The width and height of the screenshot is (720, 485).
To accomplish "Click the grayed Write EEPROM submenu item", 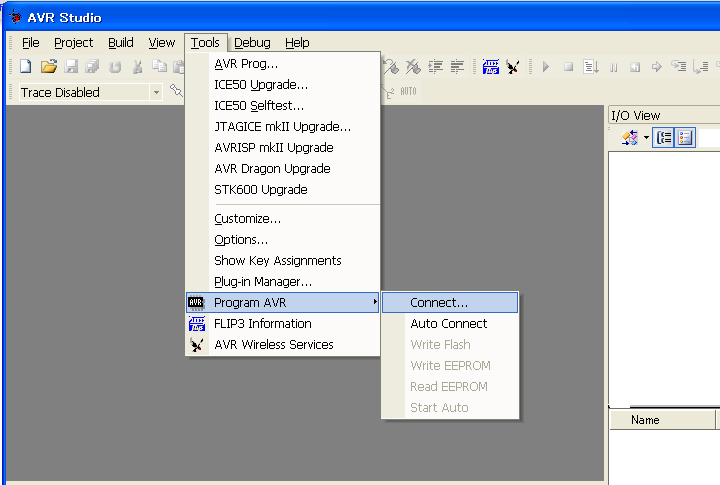I will pos(450,366).
